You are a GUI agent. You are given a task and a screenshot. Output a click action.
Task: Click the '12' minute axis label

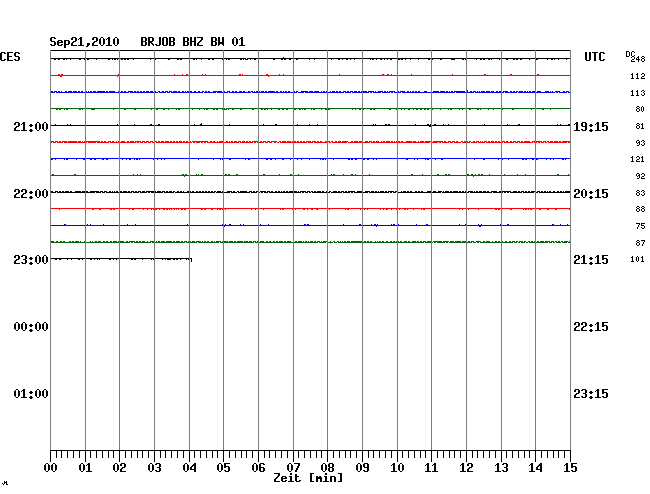click(x=466, y=468)
